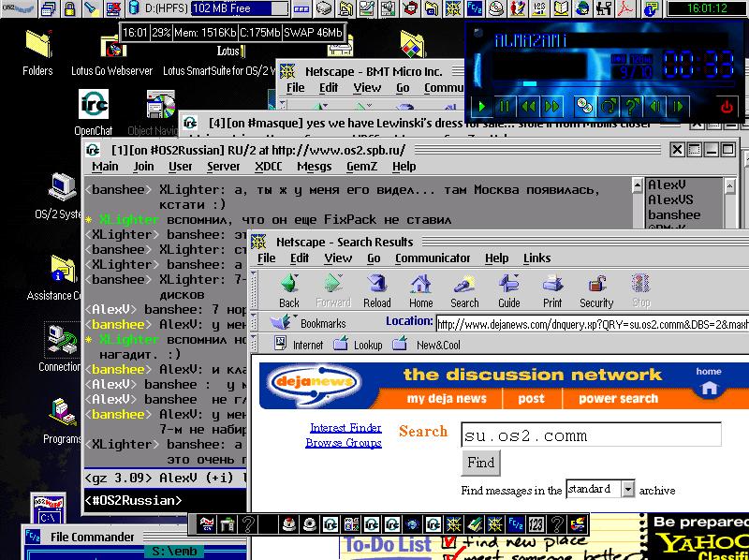Screen dimensions: 749x560
Task: Fast-forward the track in the media player
Action: [x=551, y=107]
